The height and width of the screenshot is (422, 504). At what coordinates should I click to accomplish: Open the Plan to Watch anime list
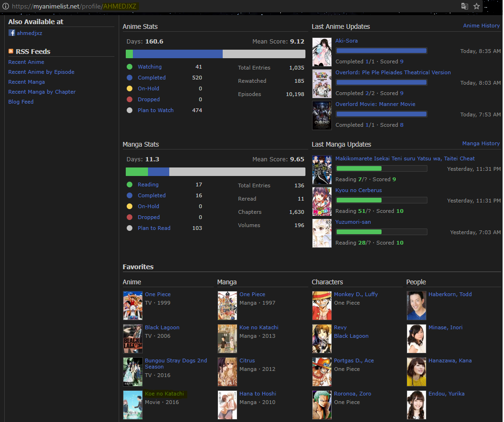[156, 110]
